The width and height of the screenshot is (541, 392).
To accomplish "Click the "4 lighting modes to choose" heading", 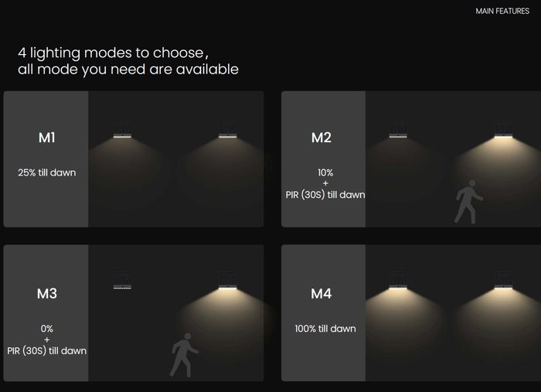I will pos(113,53).
